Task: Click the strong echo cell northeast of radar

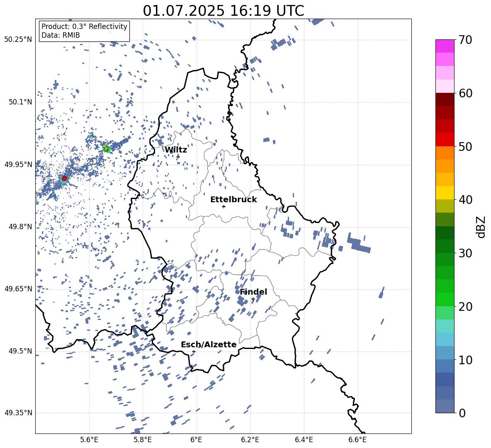Action: point(107,148)
